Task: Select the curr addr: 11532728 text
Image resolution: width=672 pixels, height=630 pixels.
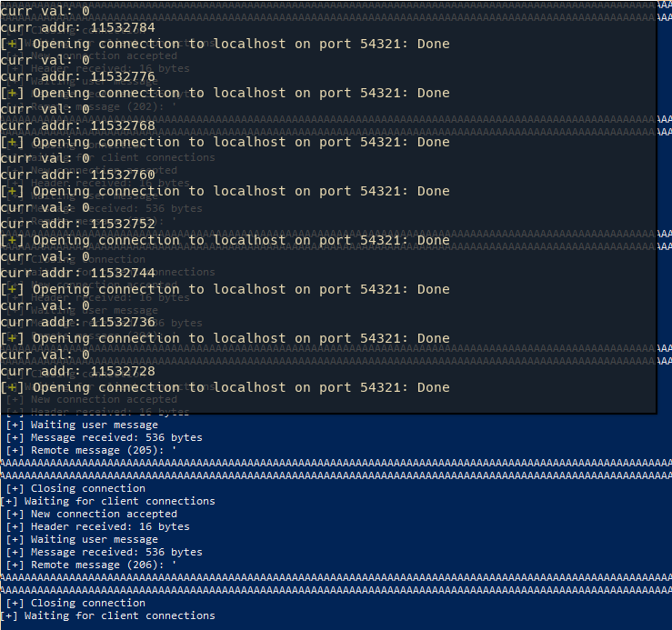Action: pos(77,372)
